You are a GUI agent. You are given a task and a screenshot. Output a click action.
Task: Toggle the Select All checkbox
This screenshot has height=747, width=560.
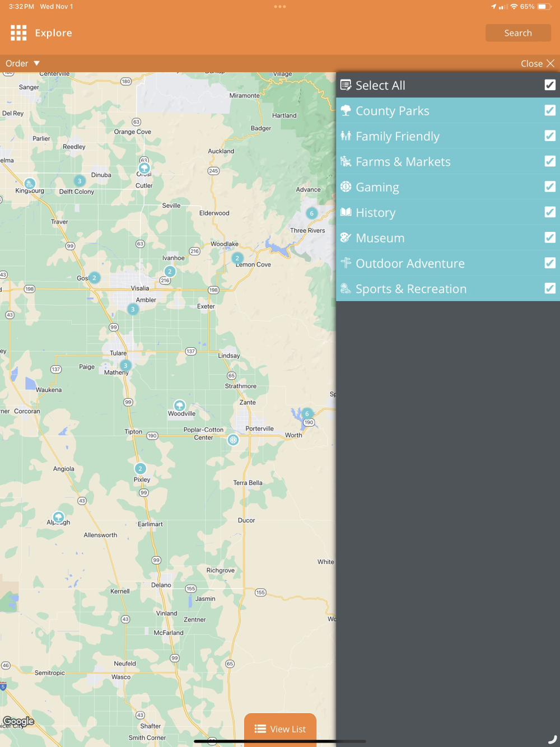[x=550, y=85]
